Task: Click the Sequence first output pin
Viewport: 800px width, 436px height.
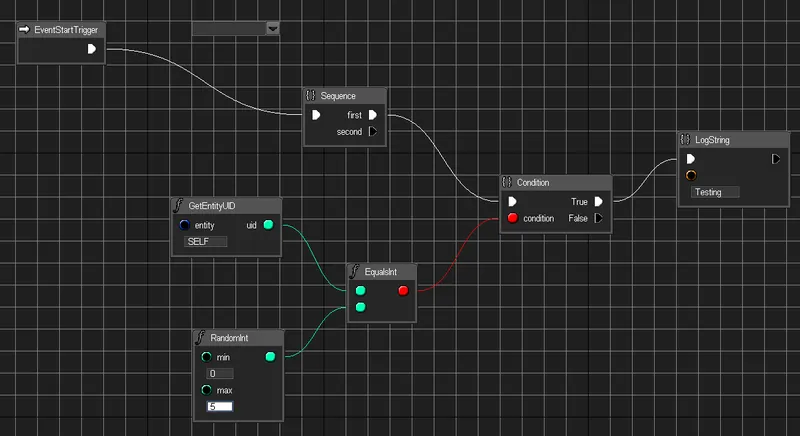Action: [372, 115]
